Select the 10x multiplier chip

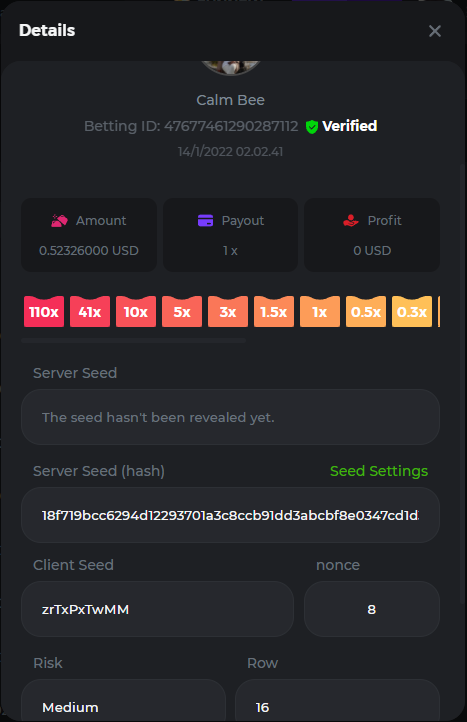click(136, 312)
